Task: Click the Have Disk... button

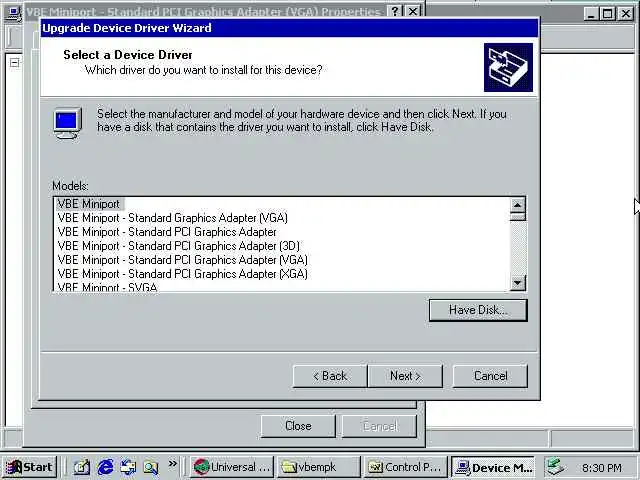Action: (x=478, y=310)
